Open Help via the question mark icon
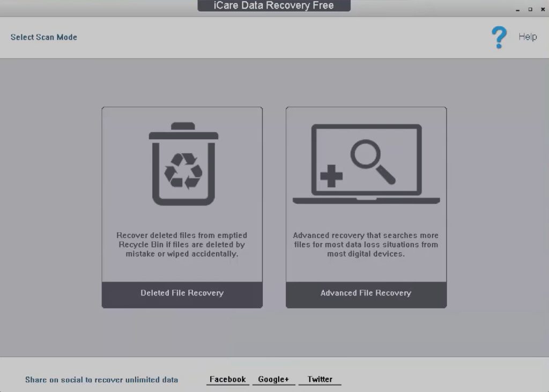Viewport: 549px width, 392px height. (x=499, y=36)
